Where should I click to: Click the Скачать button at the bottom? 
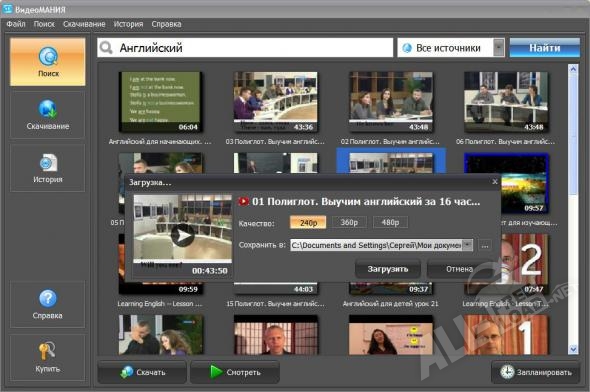[x=142, y=372]
